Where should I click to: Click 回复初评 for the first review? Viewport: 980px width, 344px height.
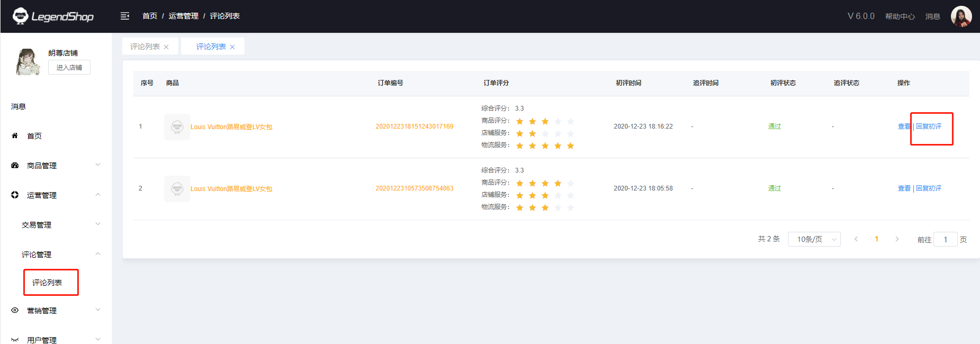929,126
